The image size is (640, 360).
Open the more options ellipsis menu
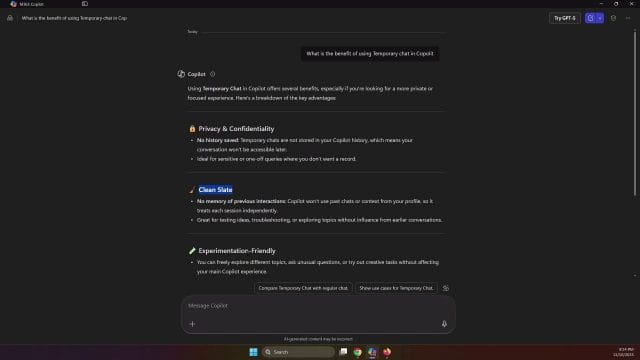[x=628, y=18]
